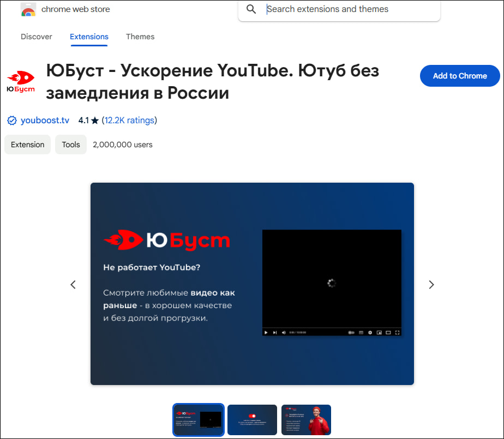Click the search magnifier icon
Image resolution: width=504 pixels, height=439 pixels.
click(251, 9)
